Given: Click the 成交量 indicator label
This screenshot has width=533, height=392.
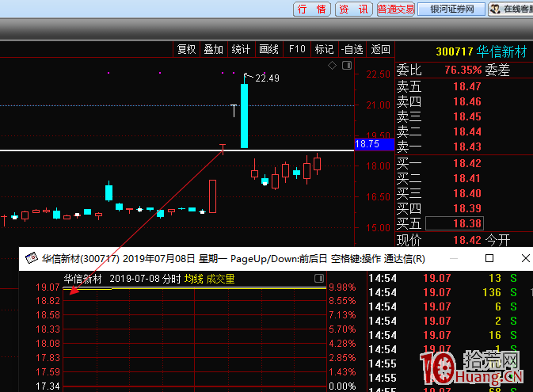Looking at the screenshot, I should (x=221, y=279).
